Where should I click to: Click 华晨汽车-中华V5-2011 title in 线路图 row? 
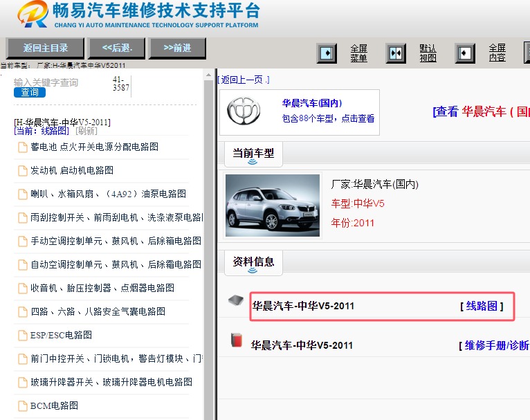point(303,306)
